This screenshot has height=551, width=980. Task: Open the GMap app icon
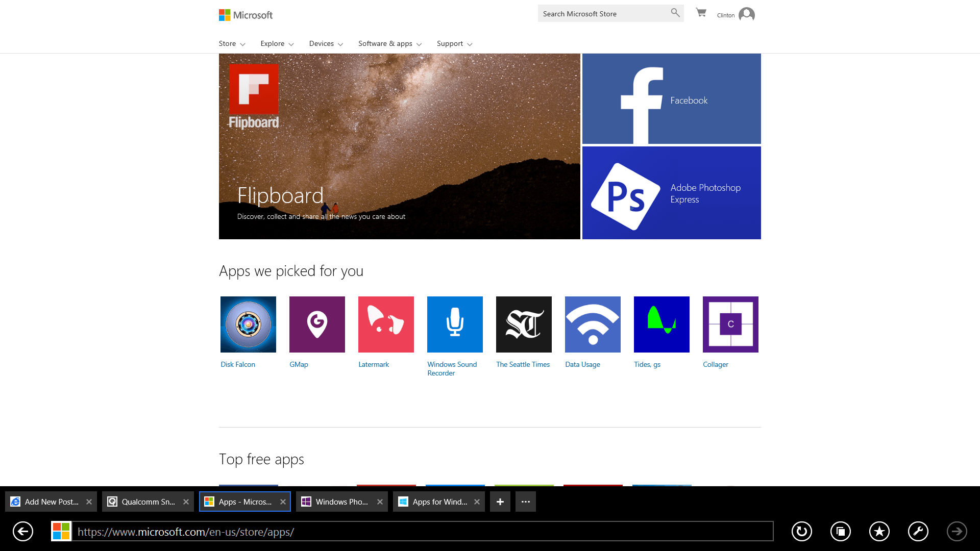[317, 324]
